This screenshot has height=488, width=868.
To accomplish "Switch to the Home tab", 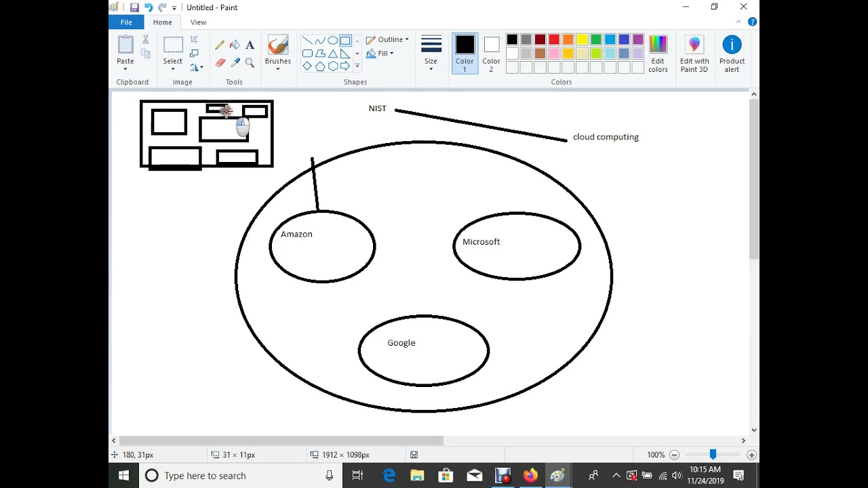I will [162, 22].
